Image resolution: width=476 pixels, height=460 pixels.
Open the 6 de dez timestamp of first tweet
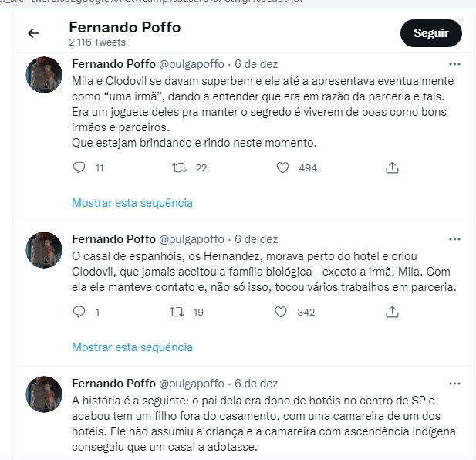[x=256, y=64]
